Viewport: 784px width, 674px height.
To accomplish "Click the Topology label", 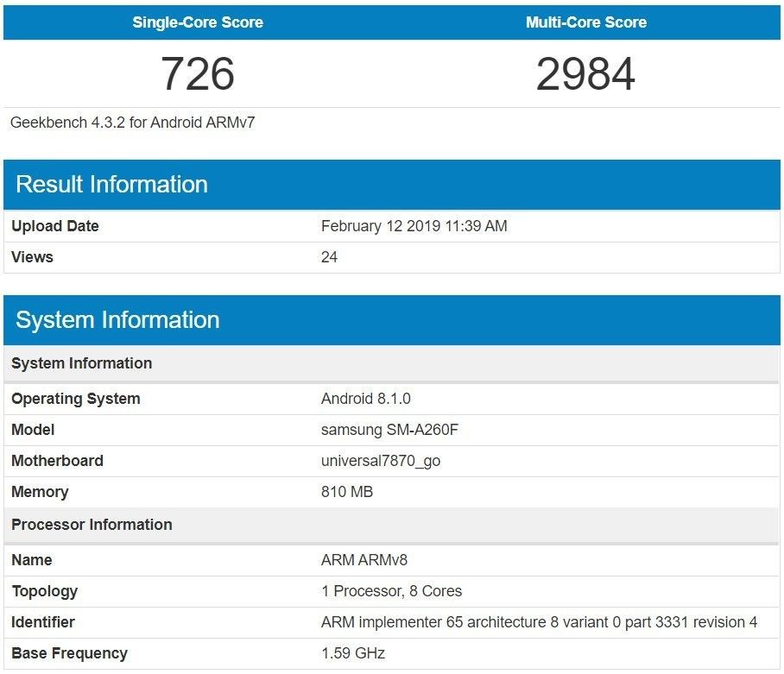I will [45, 591].
